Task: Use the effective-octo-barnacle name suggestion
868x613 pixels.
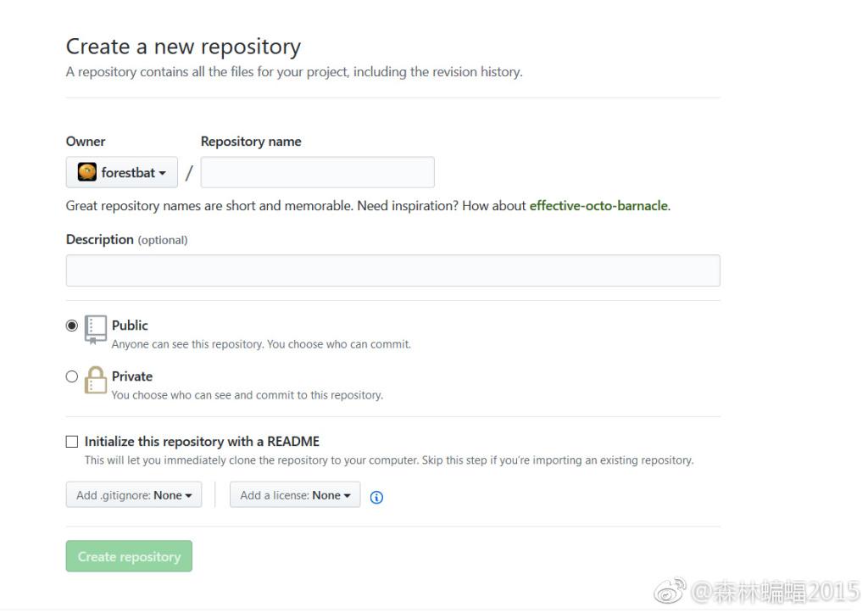Action: (x=598, y=206)
